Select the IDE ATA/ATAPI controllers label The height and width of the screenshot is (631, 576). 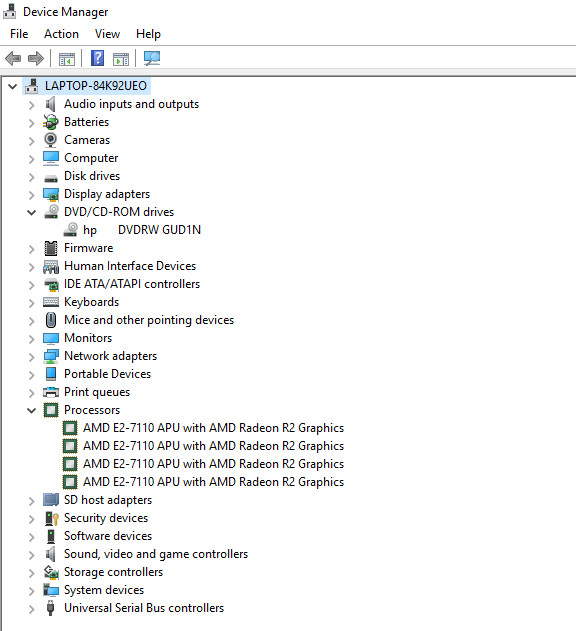132,284
